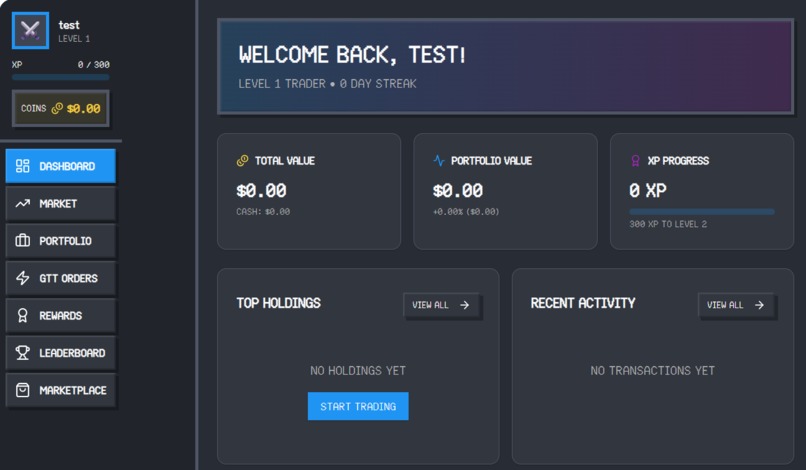Click the 'NO TRANSACTIONS YET' message

[653, 371]
